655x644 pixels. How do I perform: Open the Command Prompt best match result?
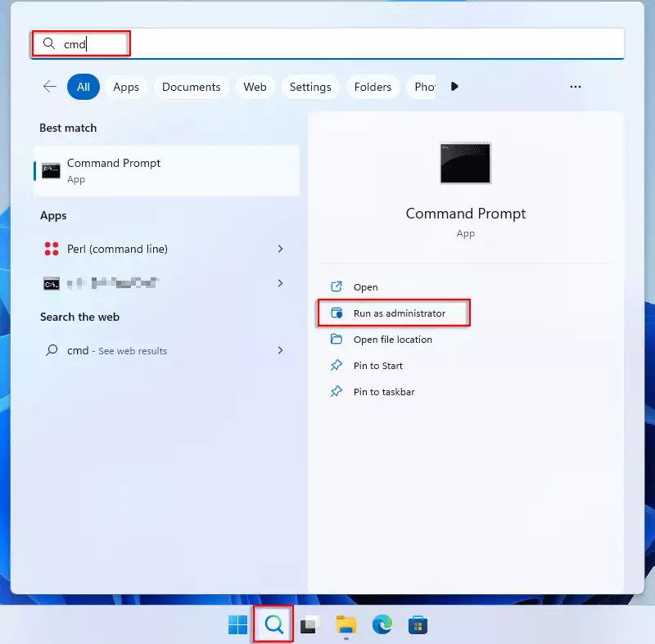tap(167, 171)
